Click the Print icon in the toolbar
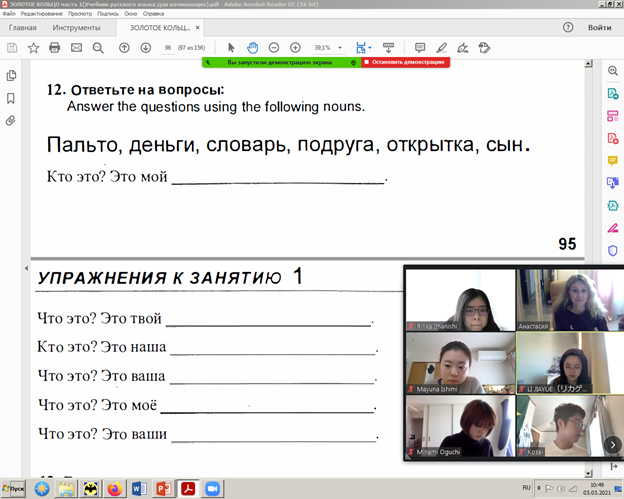The image size is (624, 499). pyautogui.click(x=55, y=47)
